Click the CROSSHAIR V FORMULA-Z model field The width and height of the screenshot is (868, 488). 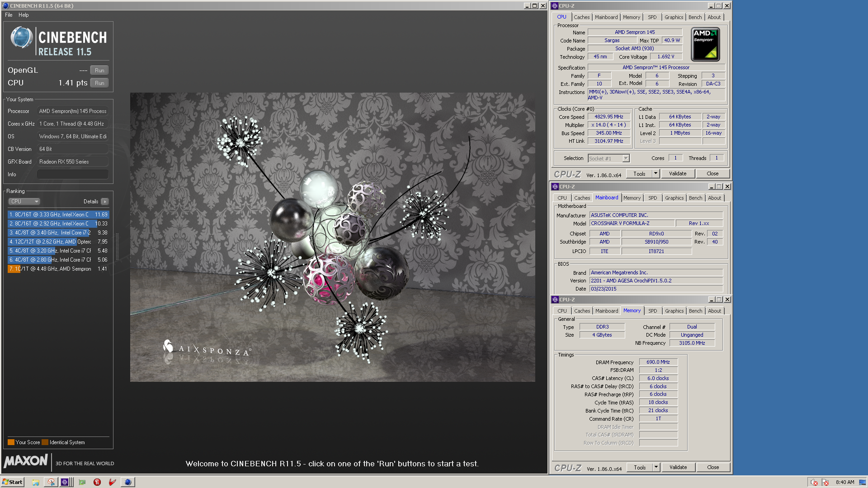click(632, 223)
